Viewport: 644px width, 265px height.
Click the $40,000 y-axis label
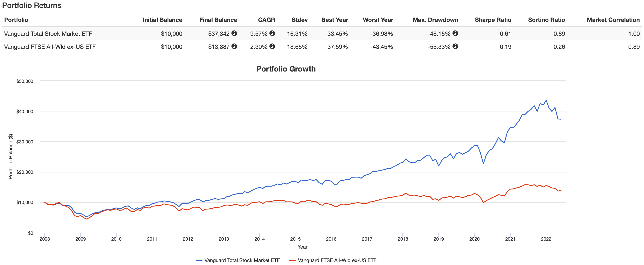24,112
